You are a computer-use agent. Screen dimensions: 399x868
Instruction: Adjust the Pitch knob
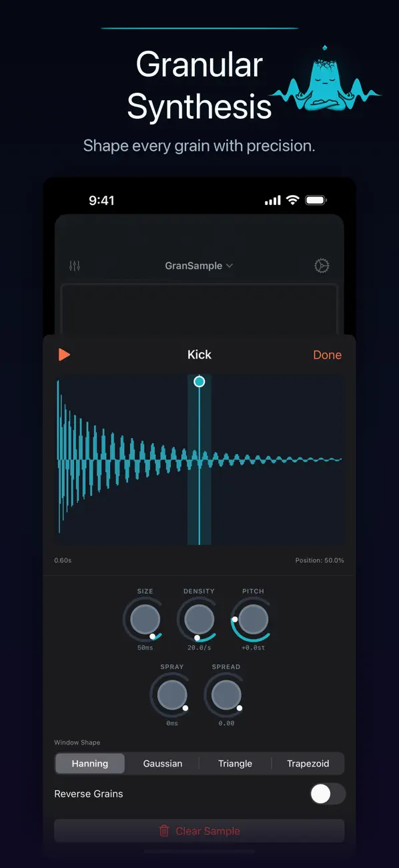(253, 620)
